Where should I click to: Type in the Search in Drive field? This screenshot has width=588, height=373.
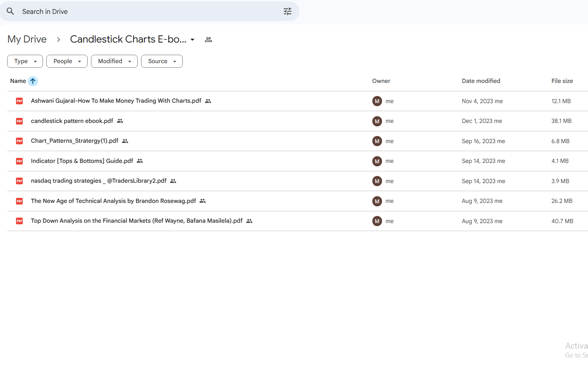click(147, 11)
